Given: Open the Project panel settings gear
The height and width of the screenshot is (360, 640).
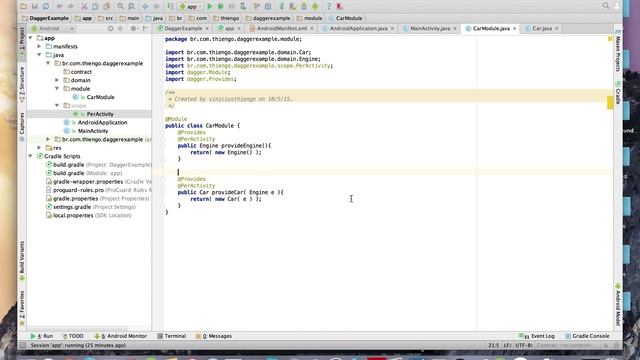Looking at the screenshot, I should 133,29.
